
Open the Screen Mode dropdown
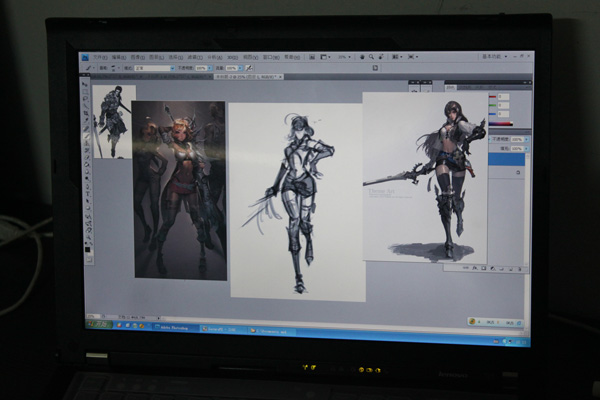[x=412, y=57]
